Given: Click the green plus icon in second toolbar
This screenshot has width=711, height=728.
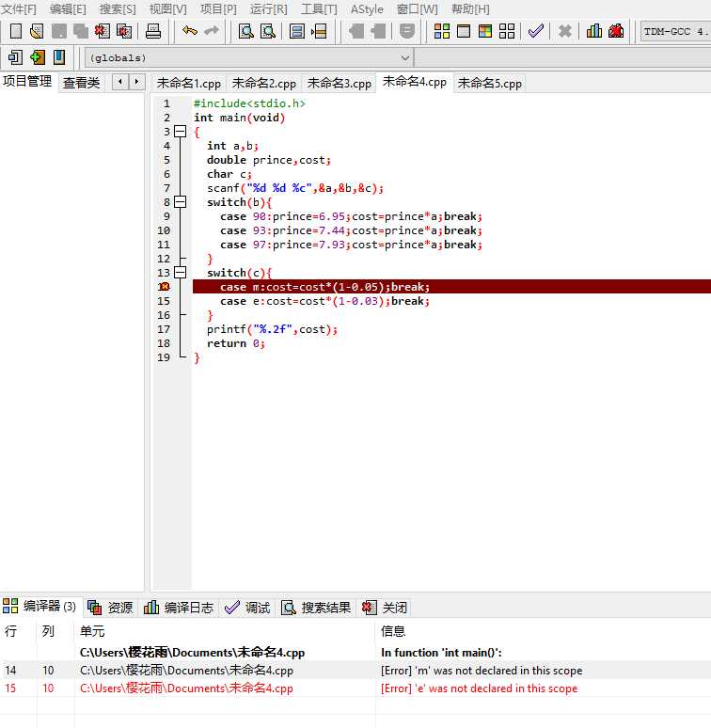Looking at the screenshot, I should pyautogui.click(x=37, y=57).
